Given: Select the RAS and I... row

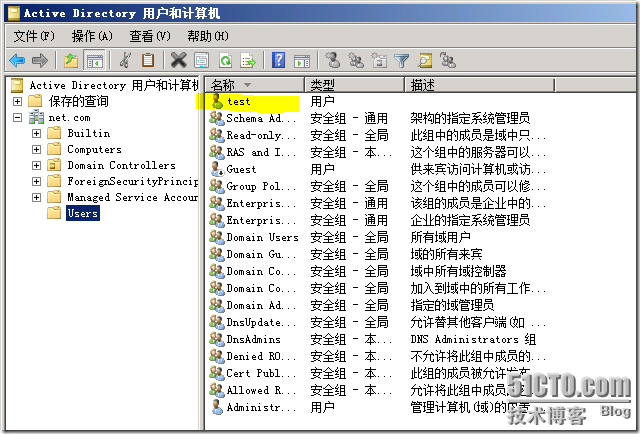Looking at the screenshot, I should coord(378,152).
